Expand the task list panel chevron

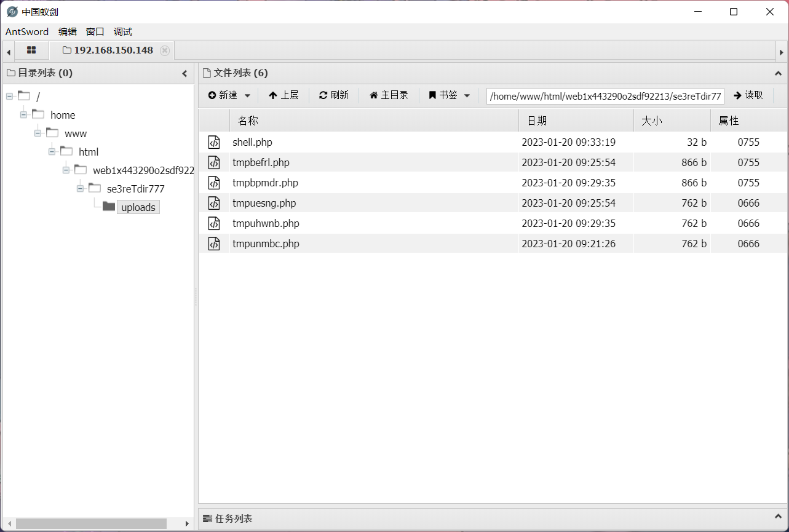click(x=778, y=518)
